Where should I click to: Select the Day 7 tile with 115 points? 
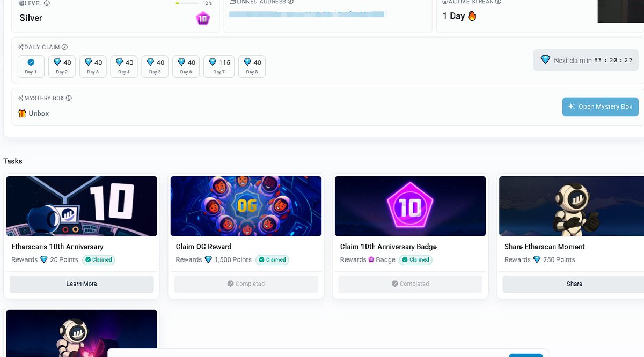pyautogui.click(x=219, y=66)
